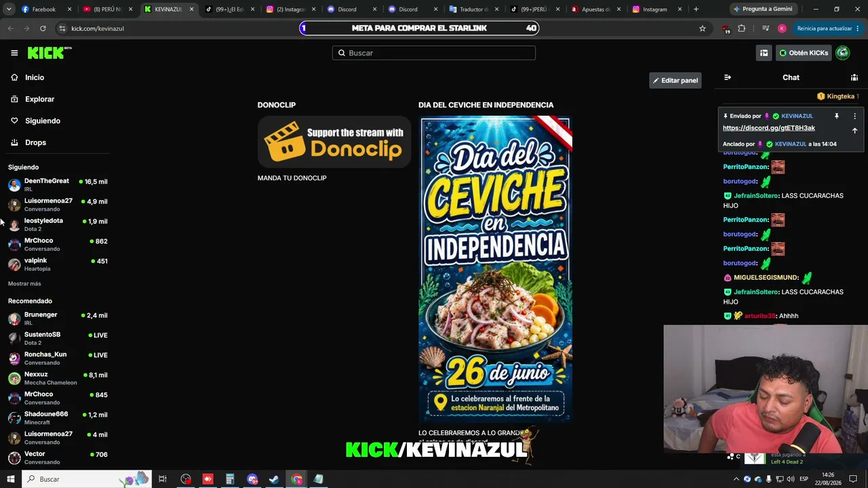Open the Inicio home page
This screenshot has width=868, height=488.
tap(35, 77)
